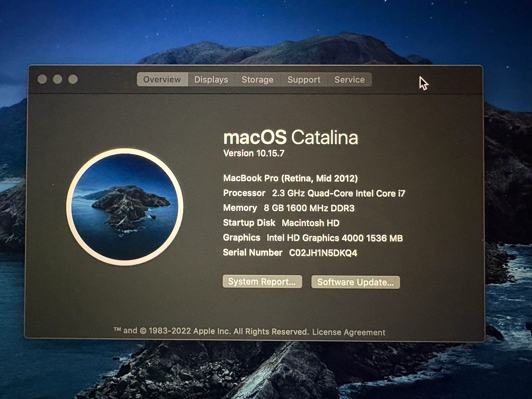Viewport: 532px width, 399px height.
Task: Click the Version 10.15.7 text
Action: (254, 153)
